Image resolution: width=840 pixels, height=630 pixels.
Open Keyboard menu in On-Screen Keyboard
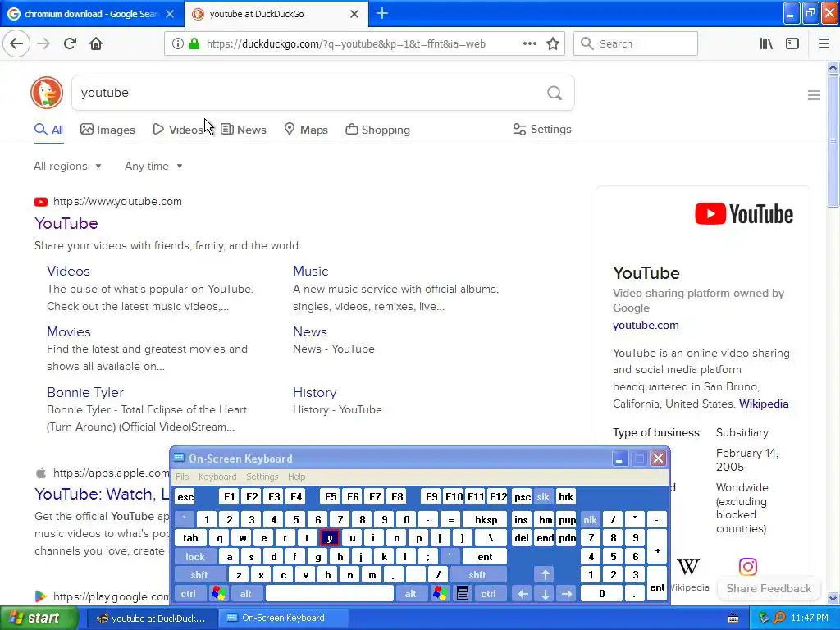click(x=217, y=477)
